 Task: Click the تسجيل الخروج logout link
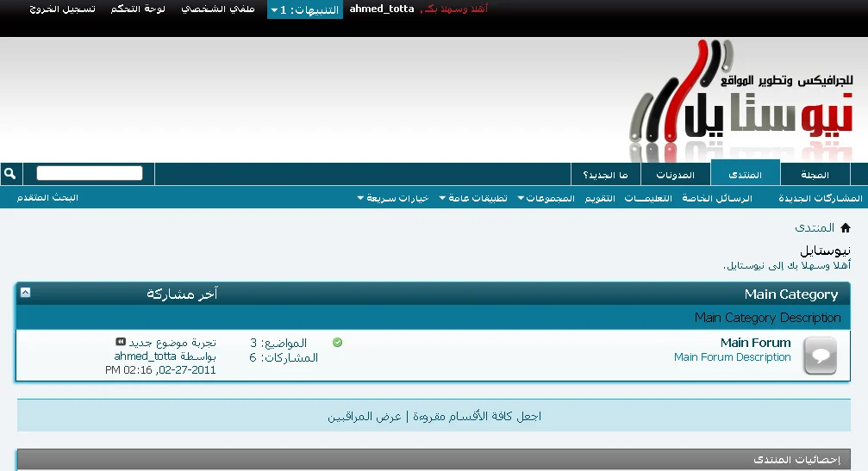pyautogui.click(x=63, y=9)
